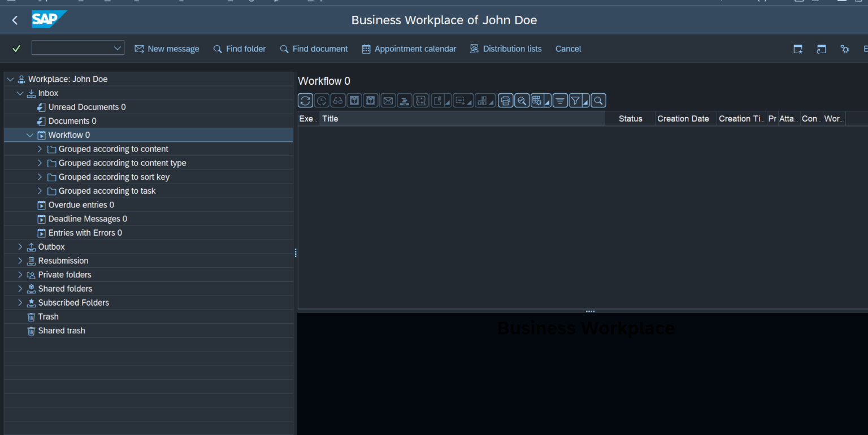Viewport: 868px width, 435px height.
Task: Click the Find magnifier icon in toolbar
Action: point(598,101)
